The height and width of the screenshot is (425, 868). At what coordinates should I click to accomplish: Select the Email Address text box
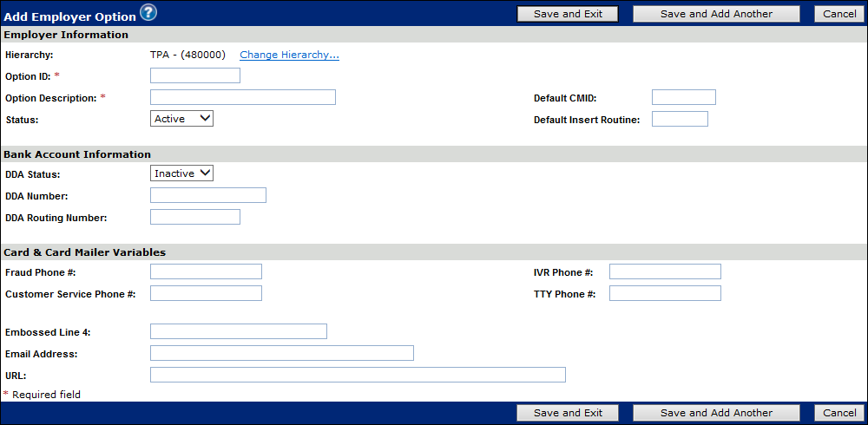click(281, 353)
